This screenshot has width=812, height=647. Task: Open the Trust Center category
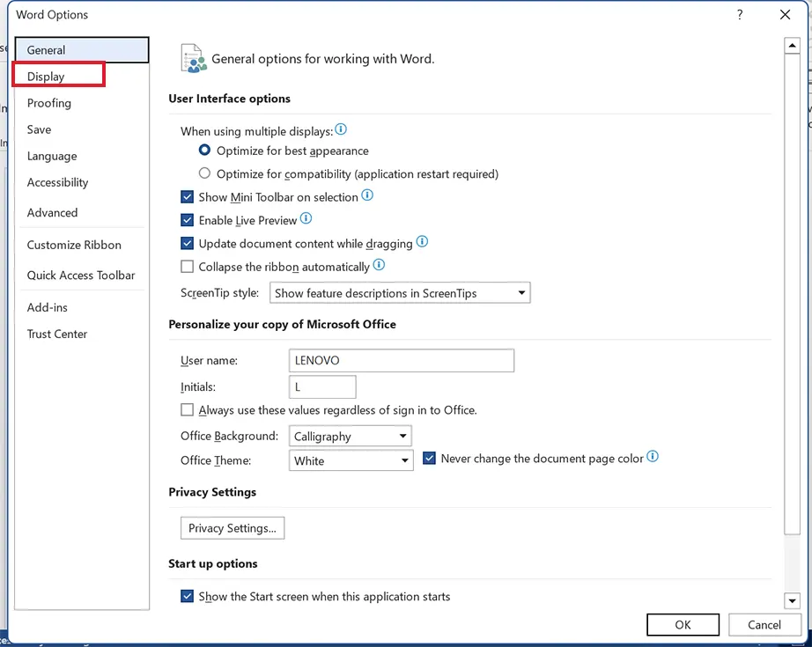[x=82, y=334]
